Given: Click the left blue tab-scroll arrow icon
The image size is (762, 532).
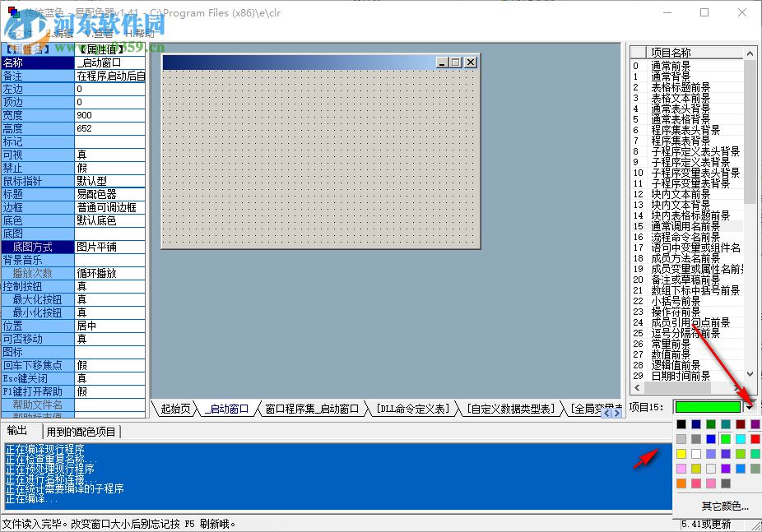Looking at the screenshot, I should [x=607, y=413].
